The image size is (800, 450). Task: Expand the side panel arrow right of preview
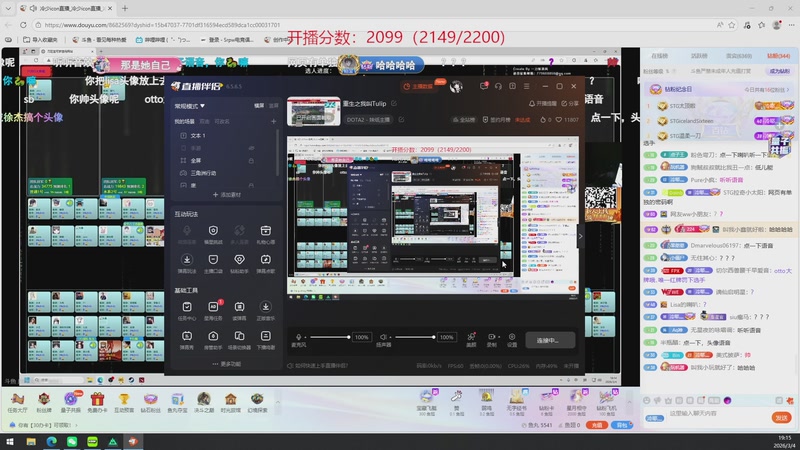tap(580, 236)
